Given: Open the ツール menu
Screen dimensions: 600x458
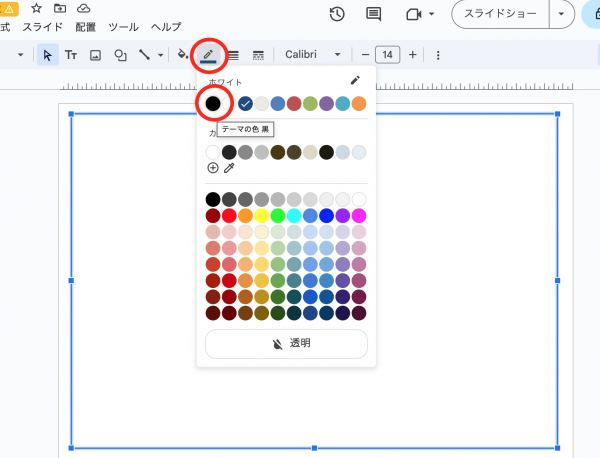Looking at the screenshot, I should pyautogui.click(x=123, y=26).
